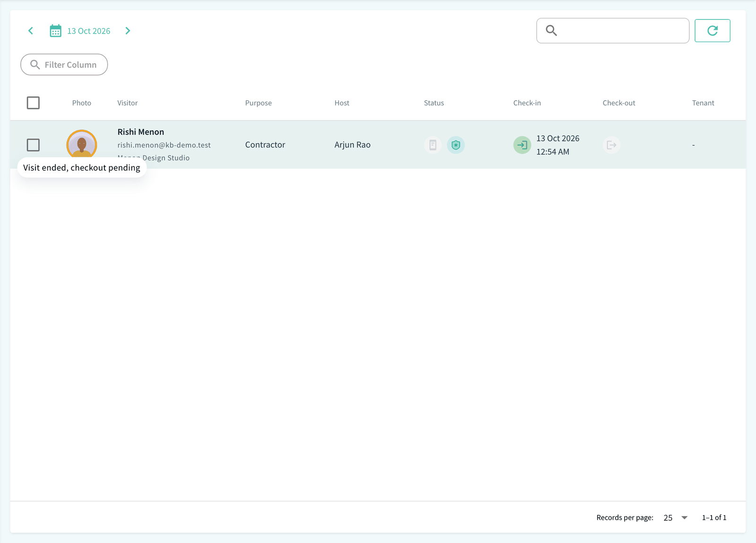Click the badge status icon for Rishi Menon
The width and height of the screenshot is (756, 543).
click(x=433, y=145)
